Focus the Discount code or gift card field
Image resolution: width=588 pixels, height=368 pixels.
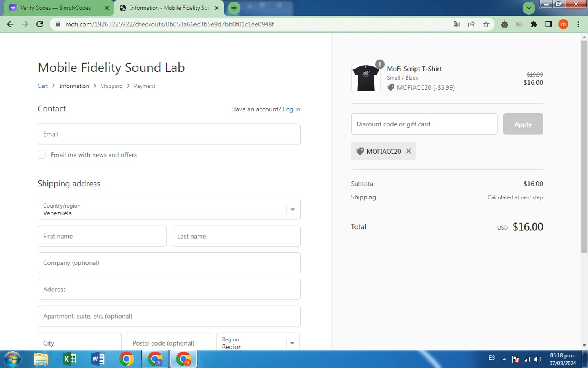[425, 124]
